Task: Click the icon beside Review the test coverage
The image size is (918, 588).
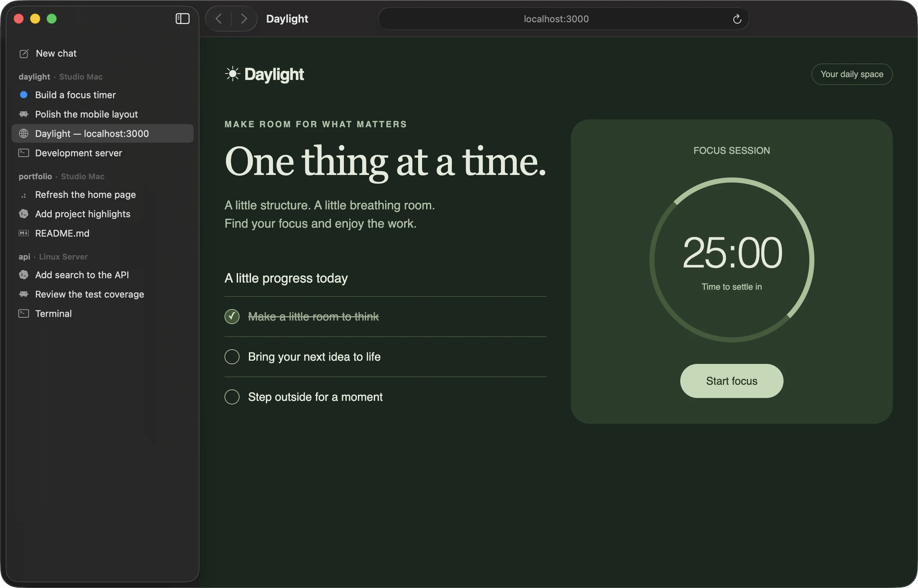Action: [x=24, y=294]
